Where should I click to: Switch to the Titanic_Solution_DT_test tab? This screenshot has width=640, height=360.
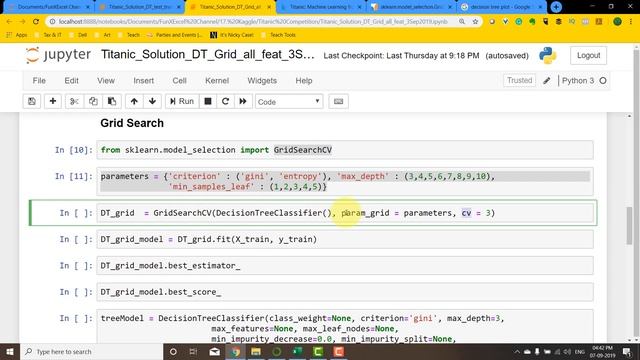pos(140,7)
